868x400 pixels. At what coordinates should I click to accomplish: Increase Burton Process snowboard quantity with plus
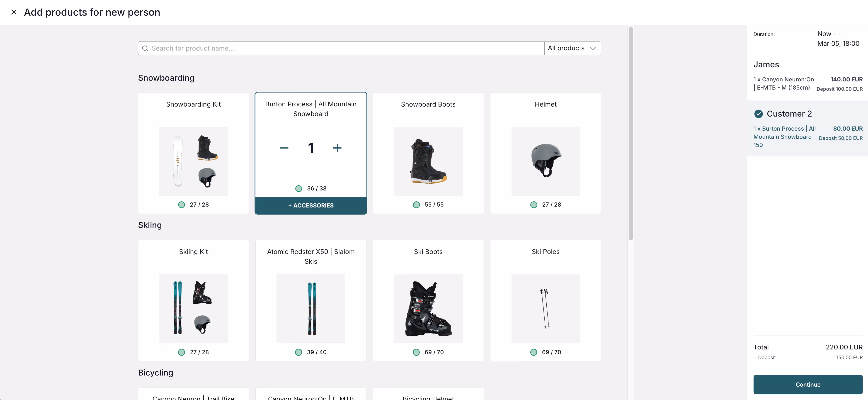pos(337,148)
